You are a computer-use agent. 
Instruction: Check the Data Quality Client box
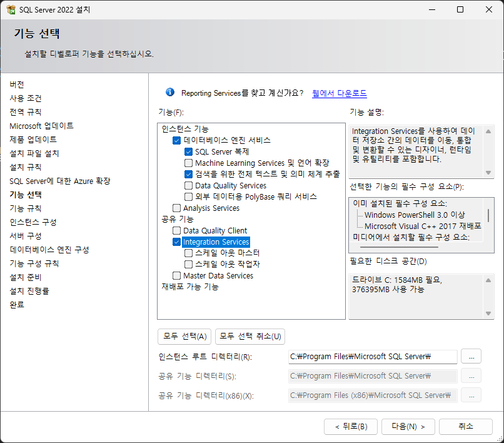click(x=176, y=231)
